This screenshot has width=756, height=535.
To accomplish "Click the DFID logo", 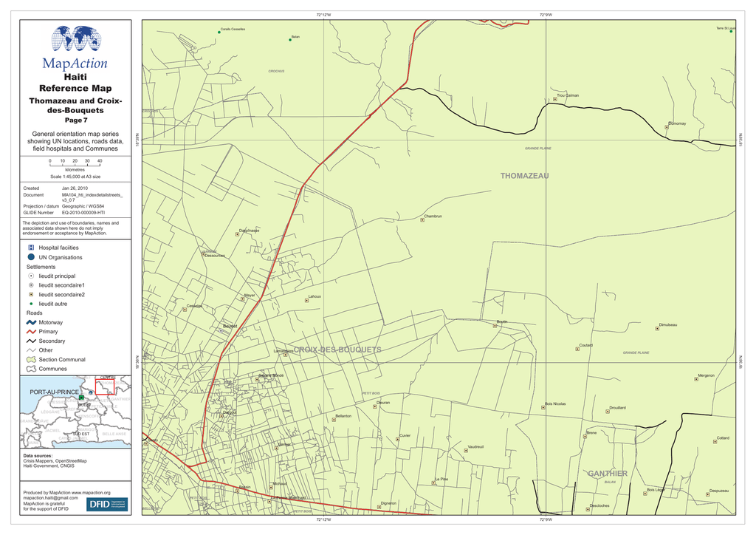I will [x=107, y=504].
